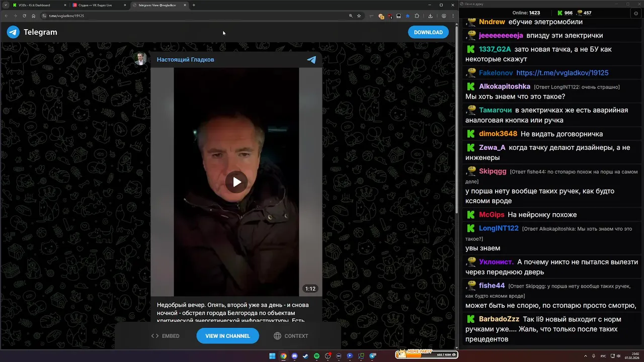This screenshot has height=362, width=644.
Task: Open Telegram app from the taskbar
Action: coord(372,356)
